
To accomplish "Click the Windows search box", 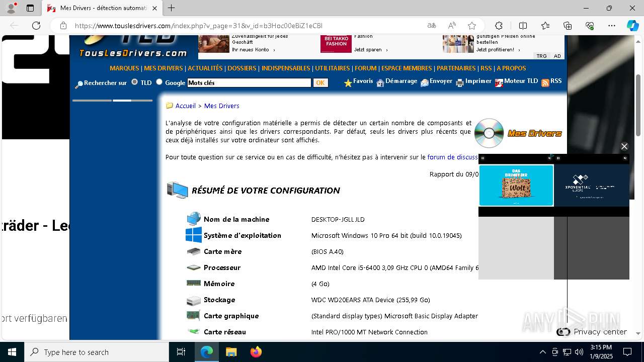I will point(97,352).
